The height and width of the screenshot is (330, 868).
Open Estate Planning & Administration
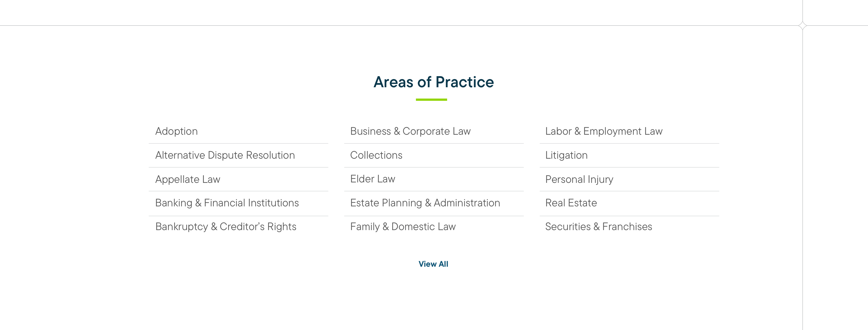pos(425,203)
